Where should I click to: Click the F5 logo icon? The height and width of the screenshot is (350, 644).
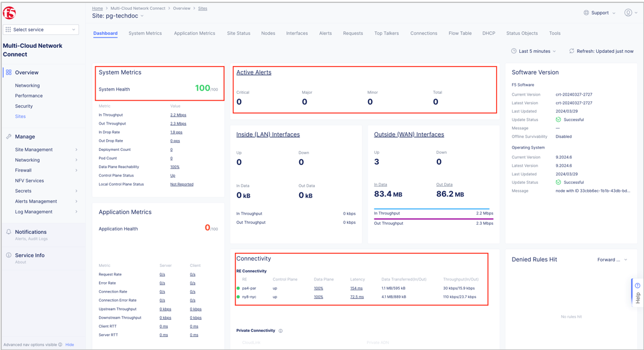[9, 13]
